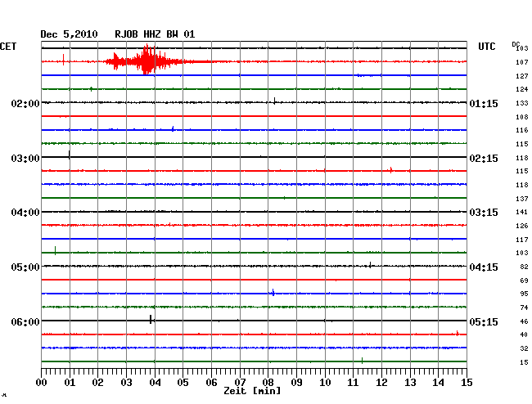
Task: Select the station title RJOB HHZ BW 01
Action: (155, 34)
